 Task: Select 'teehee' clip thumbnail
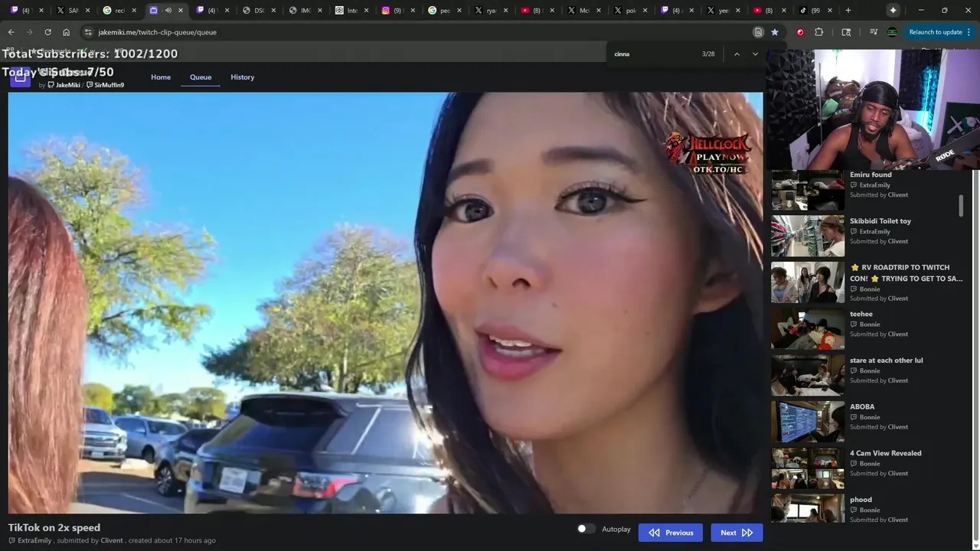[808, 329]
